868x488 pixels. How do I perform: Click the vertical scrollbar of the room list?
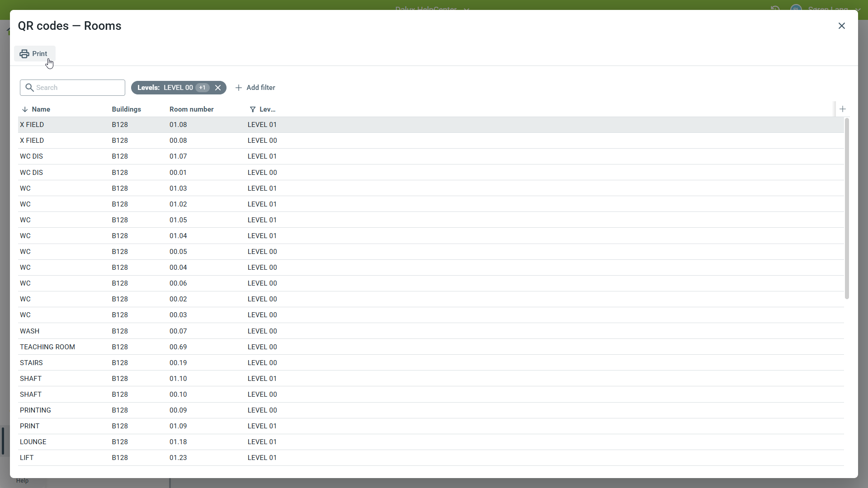tap(847, 208)
